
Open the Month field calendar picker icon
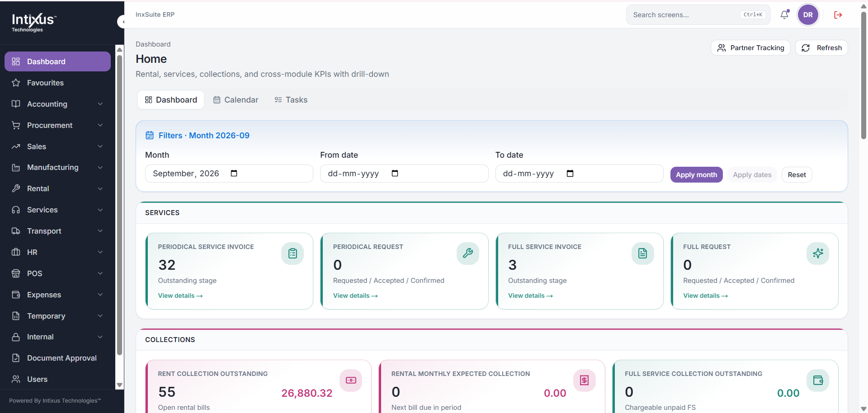coord(234,174)
